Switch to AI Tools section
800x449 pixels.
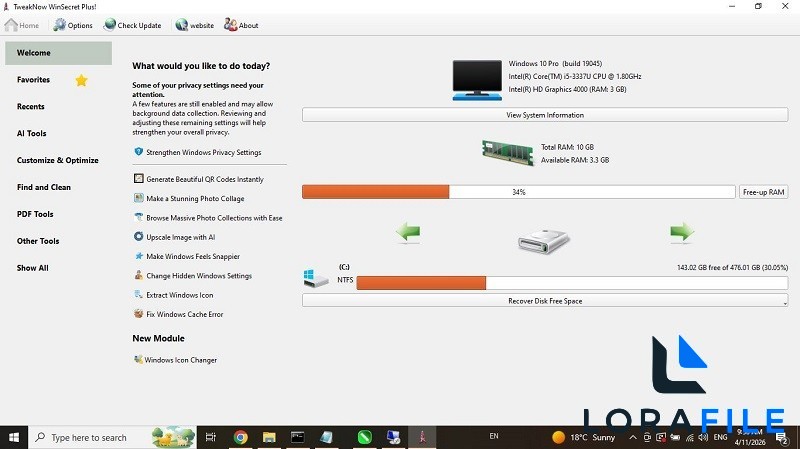click(31, 133)
